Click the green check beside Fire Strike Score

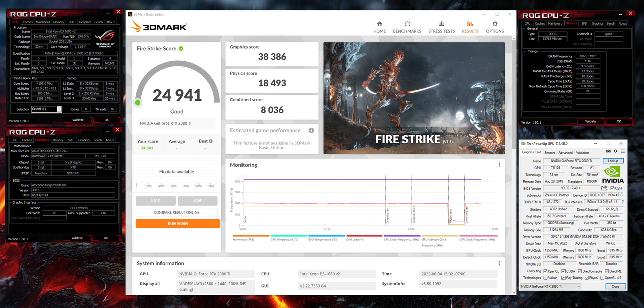click(181, 49)
